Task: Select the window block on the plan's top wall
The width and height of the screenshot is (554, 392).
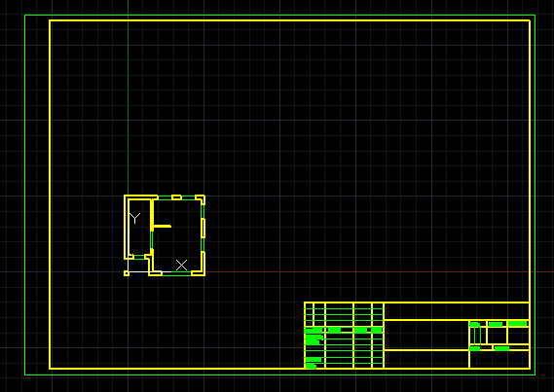Action: 176,197
